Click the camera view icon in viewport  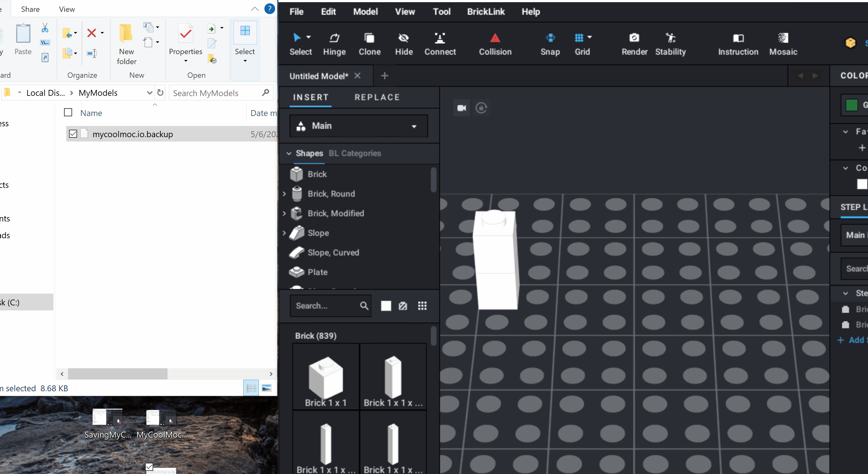(x=461, y=108)
